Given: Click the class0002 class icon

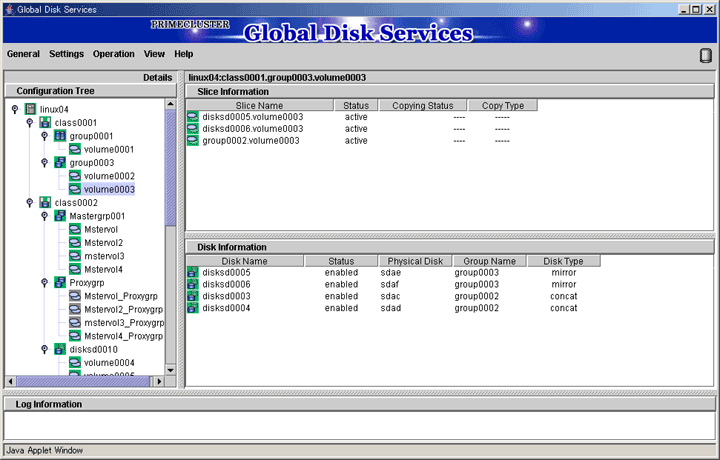Looking at the screenshot, I should [45, 202].
